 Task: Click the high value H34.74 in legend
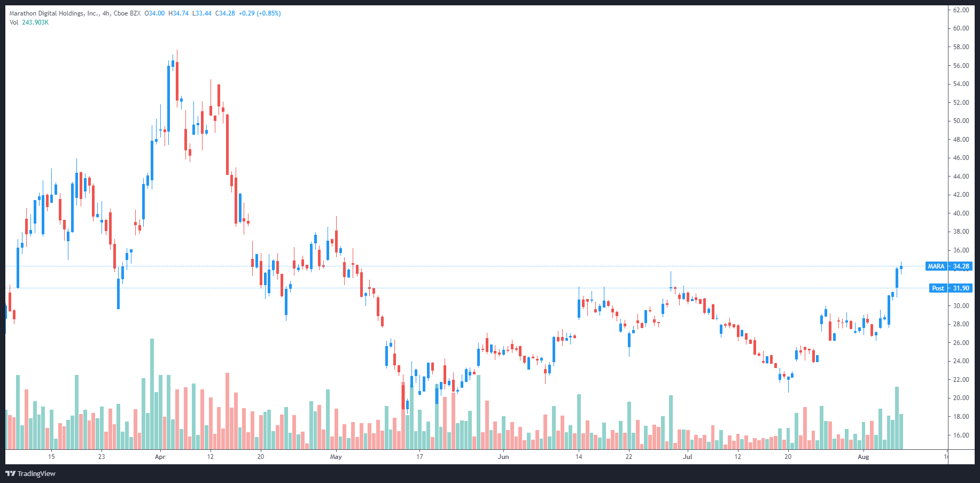[178, 13]
